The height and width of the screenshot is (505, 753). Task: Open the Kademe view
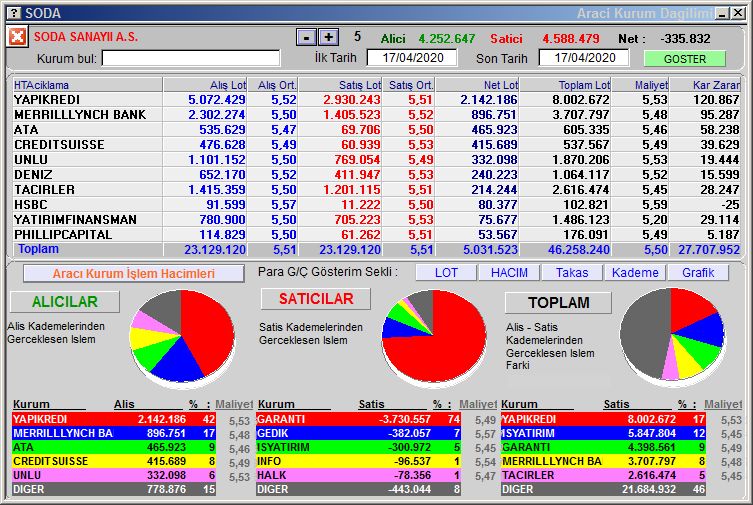tap(635, 273)
